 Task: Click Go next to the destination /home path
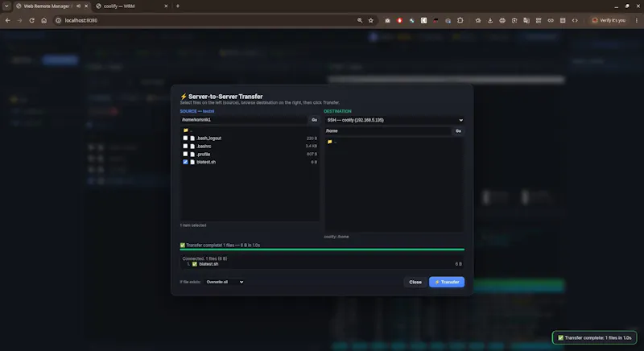pyautogui.click(x=458, y=131)
